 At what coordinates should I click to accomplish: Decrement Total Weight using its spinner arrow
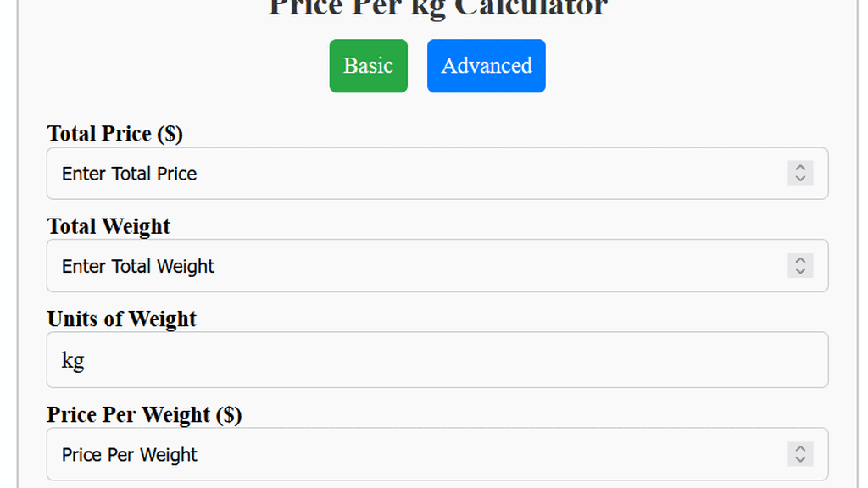click(x=800, y=270)
